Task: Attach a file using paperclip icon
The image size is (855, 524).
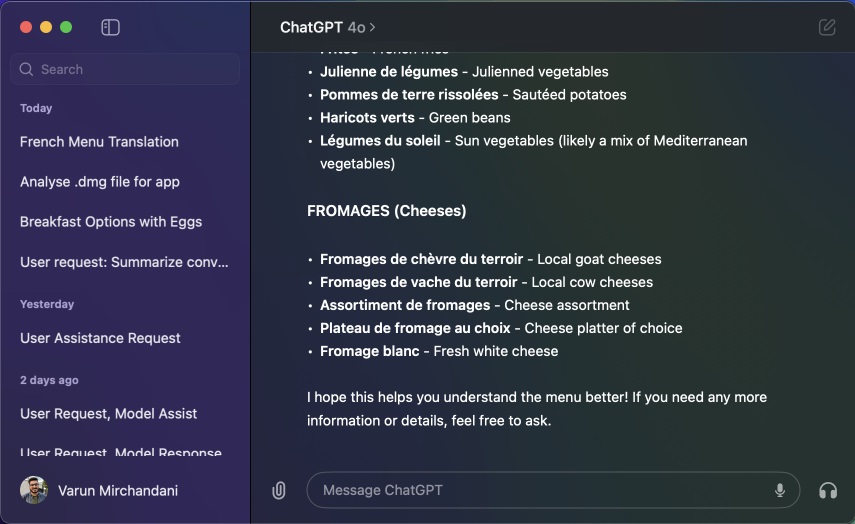Action: pyautogui.click(x=279, y=490)
